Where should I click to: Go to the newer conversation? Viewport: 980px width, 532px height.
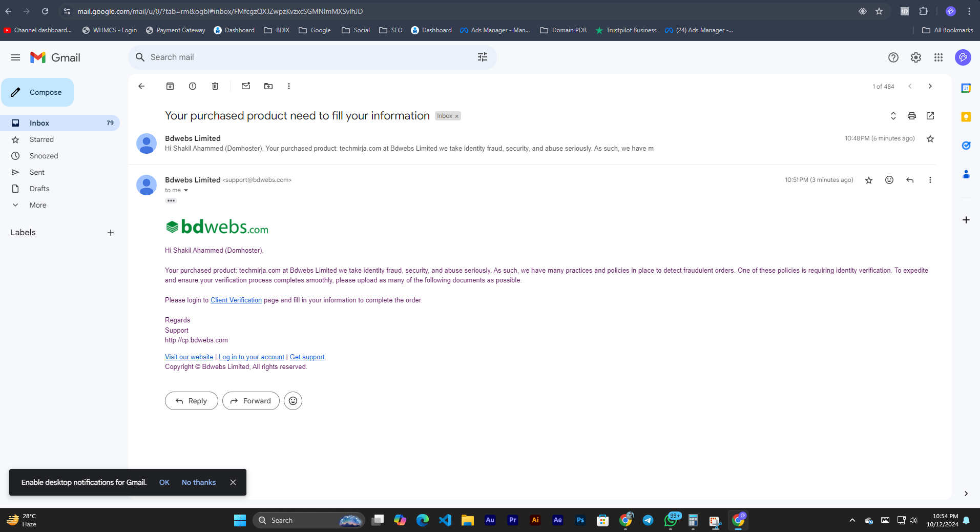click(910, 86)
